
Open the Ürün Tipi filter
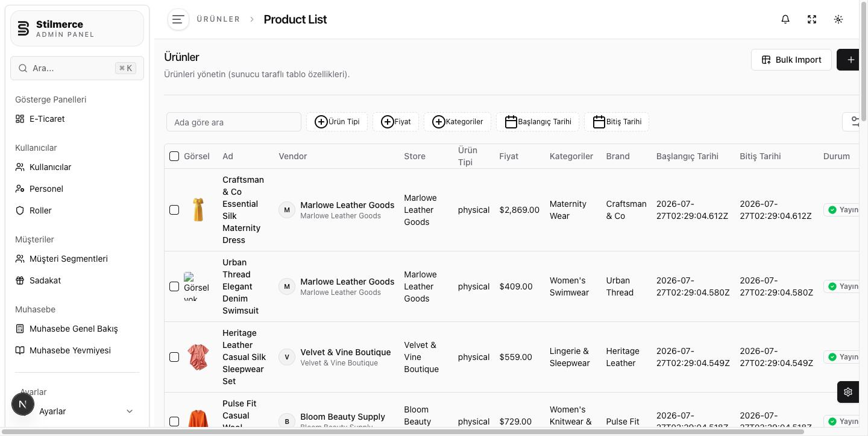(337, 122)
